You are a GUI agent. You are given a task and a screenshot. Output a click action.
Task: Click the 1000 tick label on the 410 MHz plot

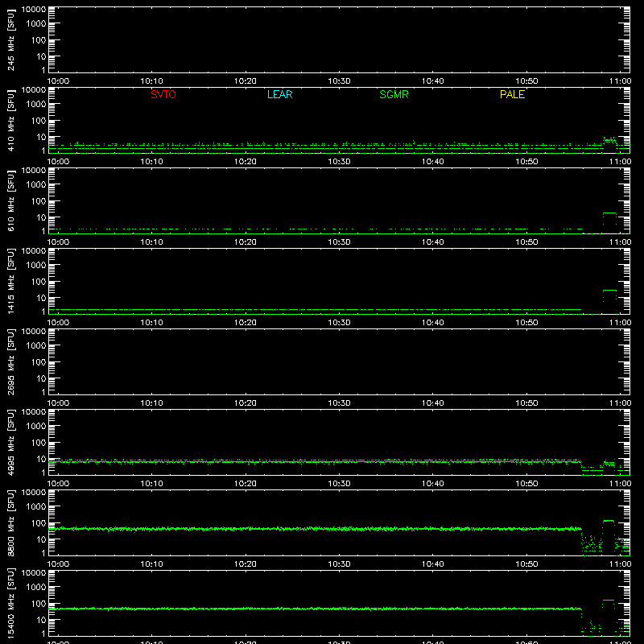tap(36, 105)
